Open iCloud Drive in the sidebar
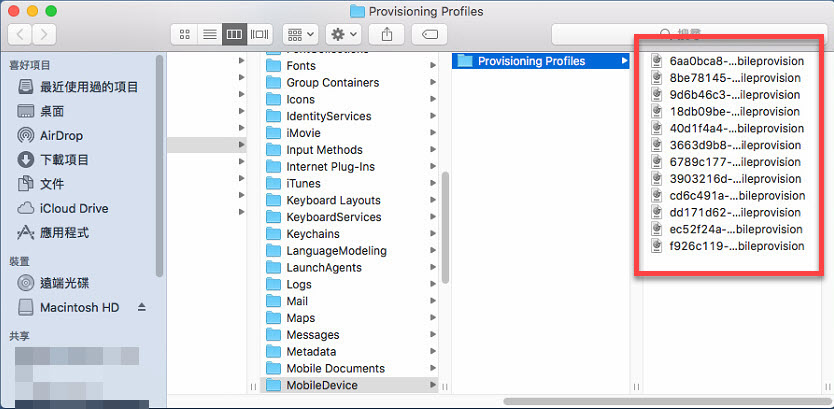This screenshot has width=834, height=409. [62, 208]
